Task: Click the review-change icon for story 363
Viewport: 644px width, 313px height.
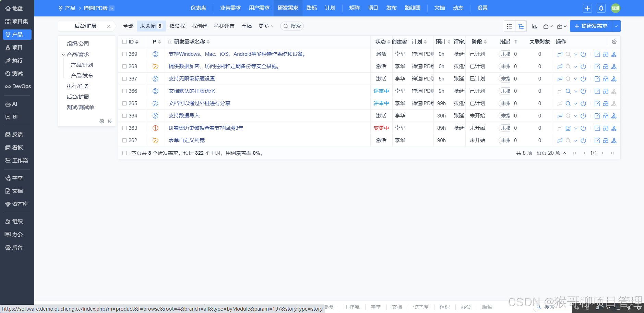Action: [x=568, y=128]
